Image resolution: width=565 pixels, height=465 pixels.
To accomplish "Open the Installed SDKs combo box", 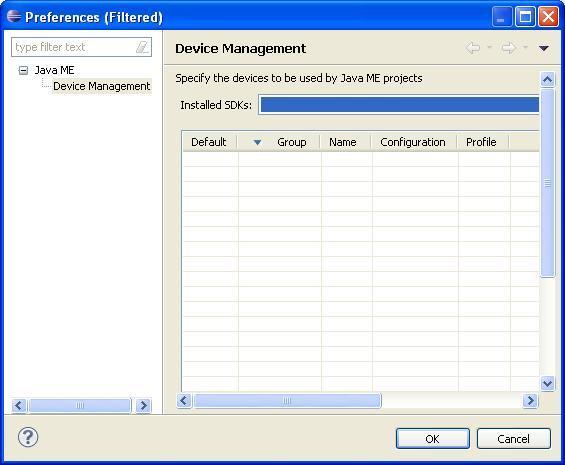I will pos(399,105).
